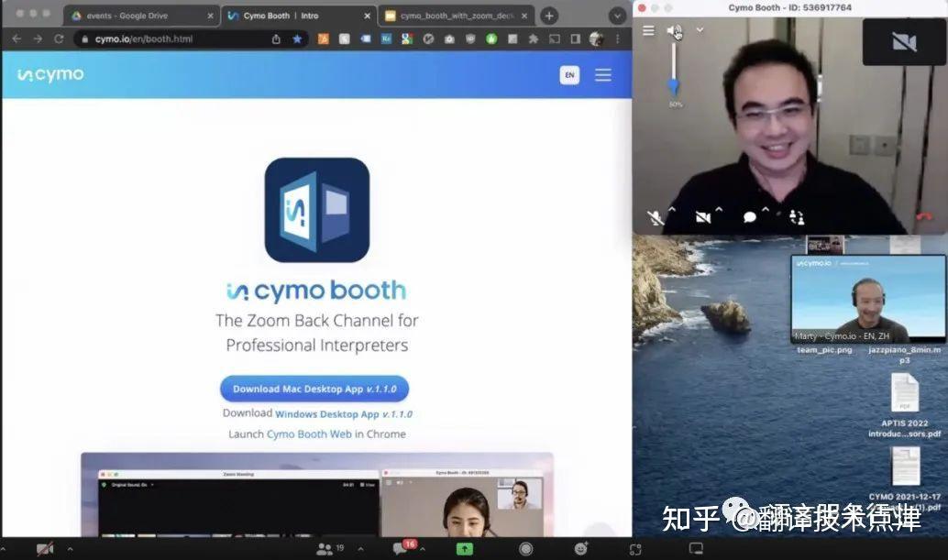Click the Chrome back navigation arrow
948x560 pixels.
coord(17,39)
